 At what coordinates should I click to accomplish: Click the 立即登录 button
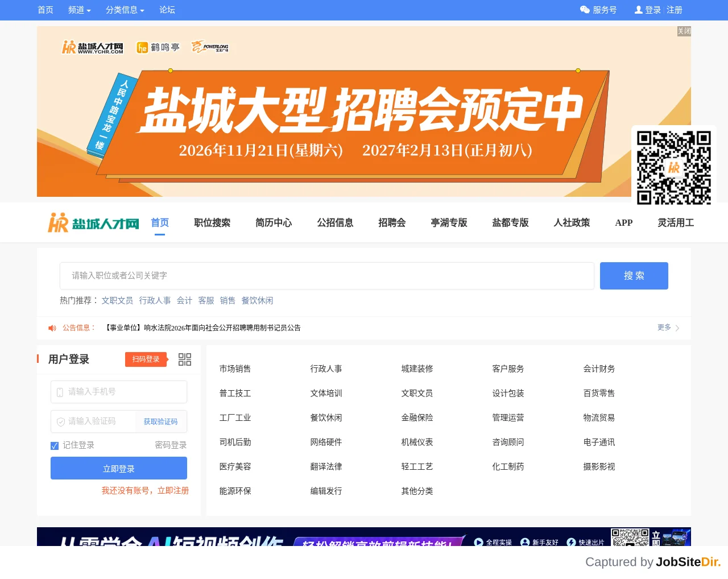pos(119,468)
